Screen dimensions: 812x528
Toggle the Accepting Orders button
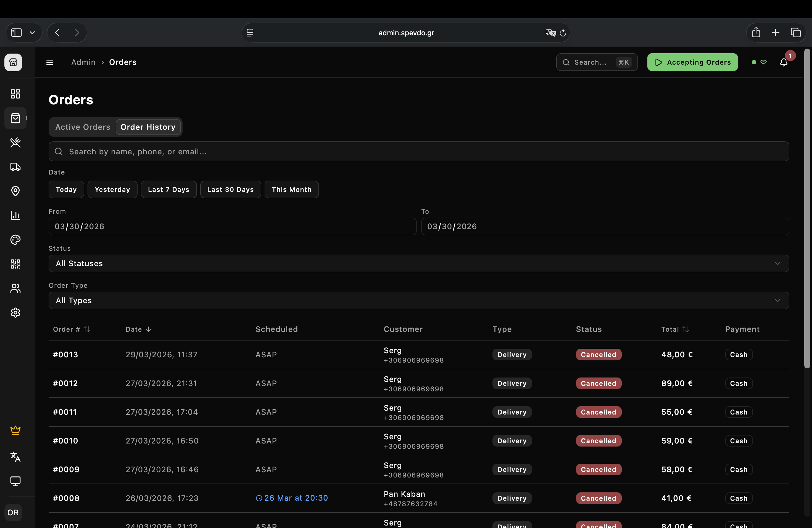pyautogui.click(x=692, y=62)
